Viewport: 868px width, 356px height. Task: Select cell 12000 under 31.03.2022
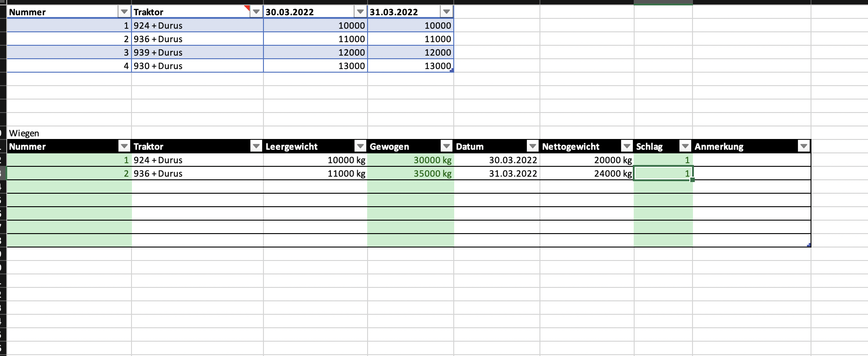(411, 52)
